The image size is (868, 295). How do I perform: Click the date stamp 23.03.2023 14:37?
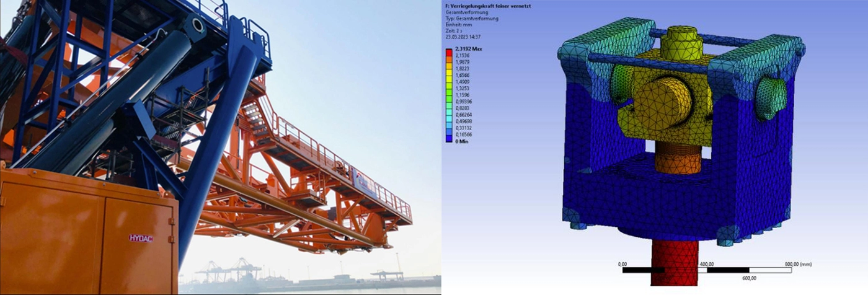(x=464, y=37)
